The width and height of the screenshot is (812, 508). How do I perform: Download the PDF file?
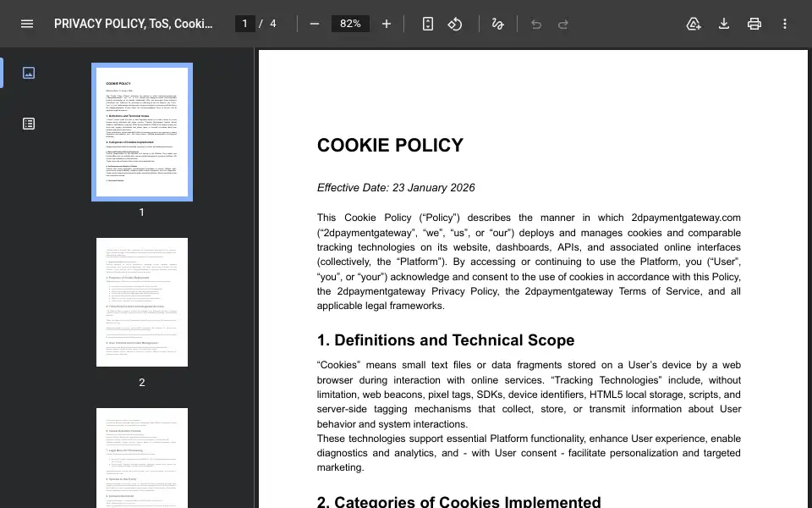click(724, 24)
